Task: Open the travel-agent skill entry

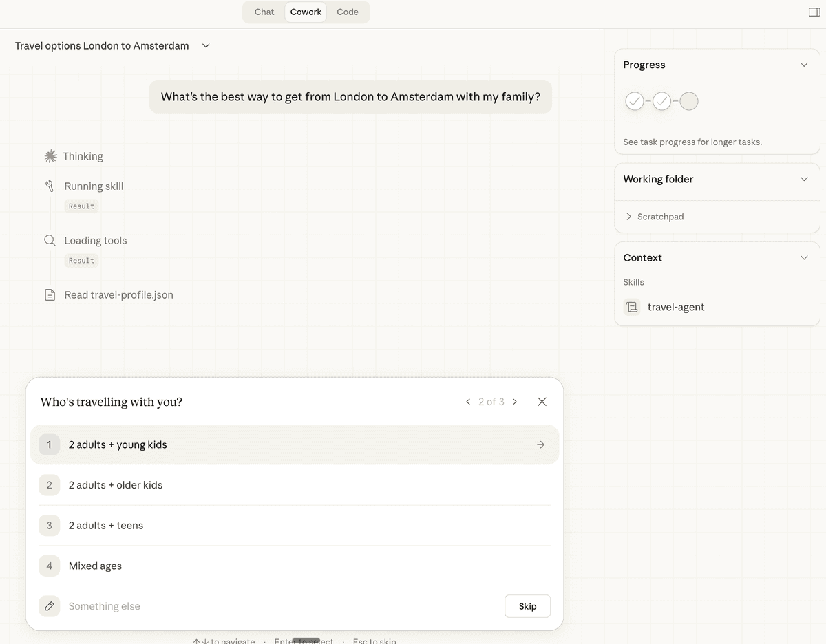Action: [x=676, y=307]
